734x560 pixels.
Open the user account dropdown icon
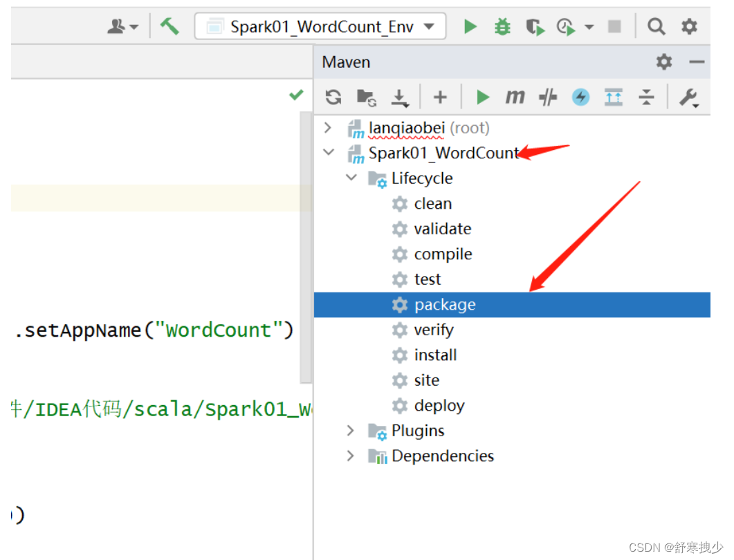pos(122,27)
